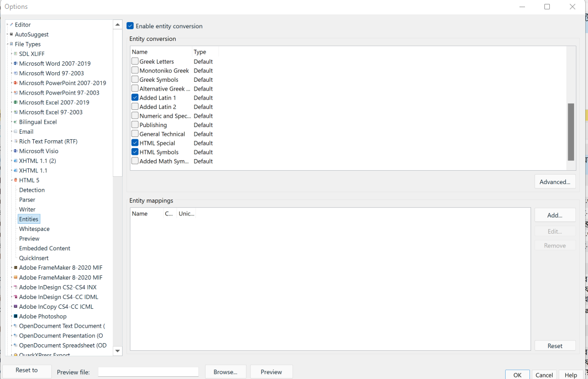Click the Microsoft Excel 97-2003 icon
Image resolution: width=588 pixels, height=379 pixels.
(15, 112)
